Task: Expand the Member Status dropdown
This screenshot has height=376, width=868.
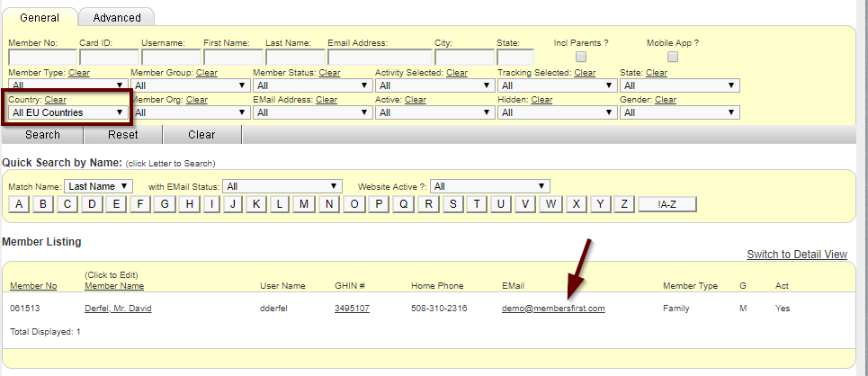Action: pos(312,85)
